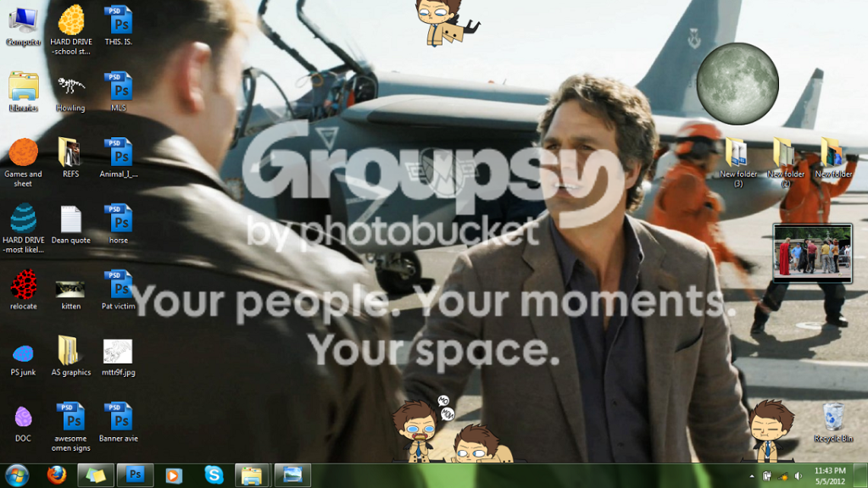This screenshot has height=488, width=868.
Task: Select the horse PSD file
Action: pyautogui.click(x=119, y=224)
